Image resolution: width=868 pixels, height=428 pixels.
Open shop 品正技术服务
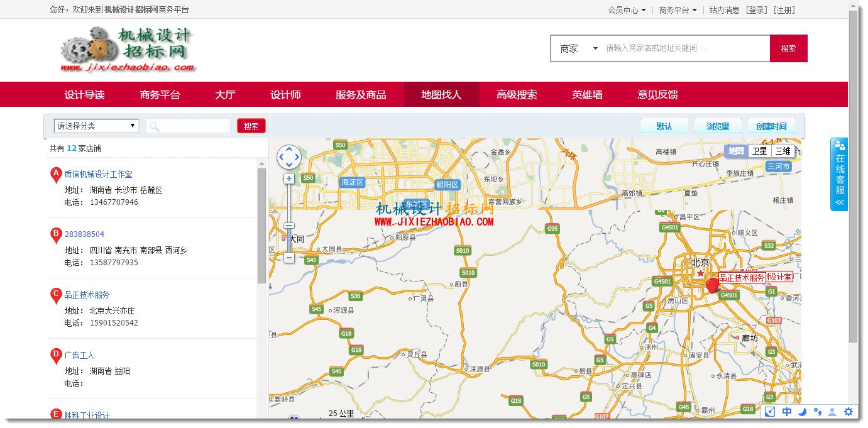87,295
